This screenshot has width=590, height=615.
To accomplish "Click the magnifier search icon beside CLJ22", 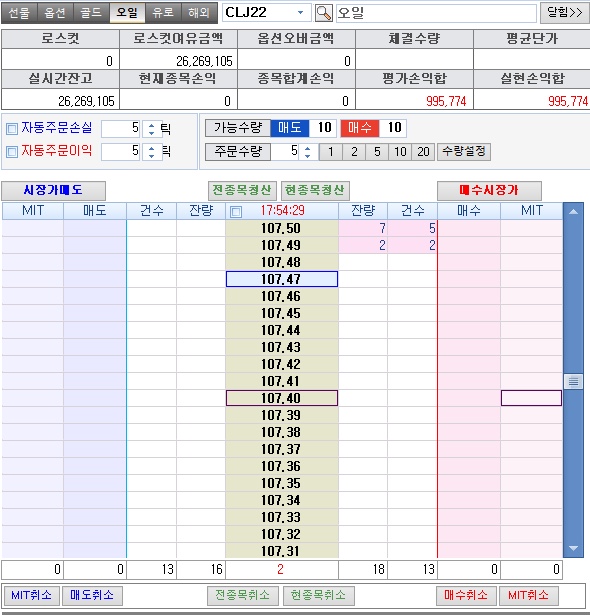I will [x=324, y=13].
